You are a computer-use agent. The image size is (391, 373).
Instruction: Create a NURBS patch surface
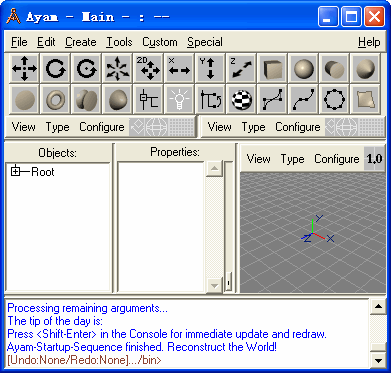click(365, 99)
